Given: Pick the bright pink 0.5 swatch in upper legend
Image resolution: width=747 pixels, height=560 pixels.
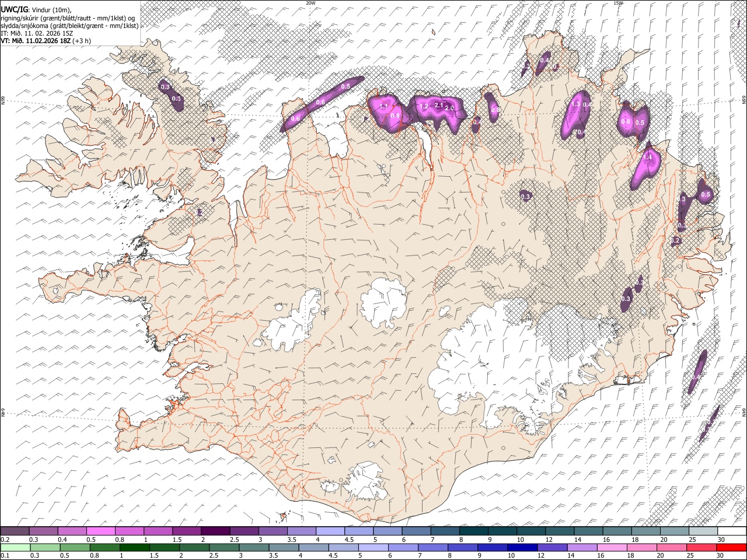Looking at the screenshot, I should [x=100, y=531].
